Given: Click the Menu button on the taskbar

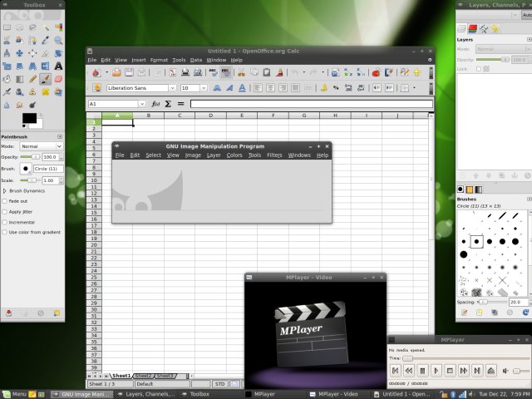Looking at the screenshot, I should pyautogui.click(x=14, y=393).
